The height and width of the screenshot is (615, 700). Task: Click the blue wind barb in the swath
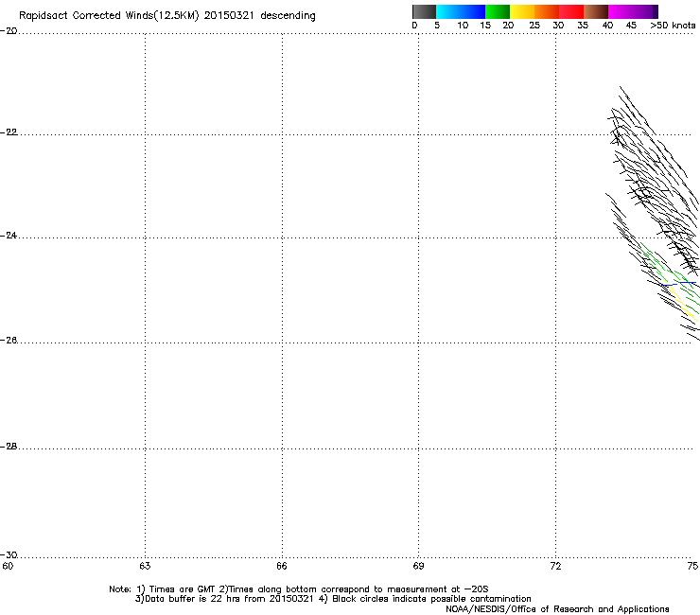(679, 283)
